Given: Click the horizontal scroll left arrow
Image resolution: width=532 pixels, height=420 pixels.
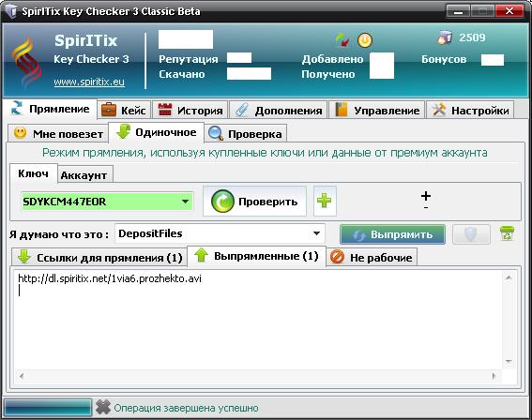Looking at the screenshot, I should pos(22,376).
